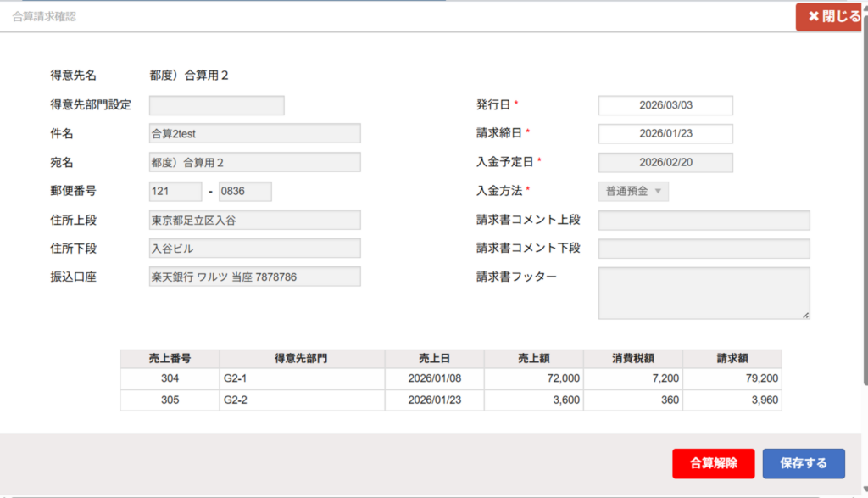Click the 合算解除 red button

tap(713, 463)
